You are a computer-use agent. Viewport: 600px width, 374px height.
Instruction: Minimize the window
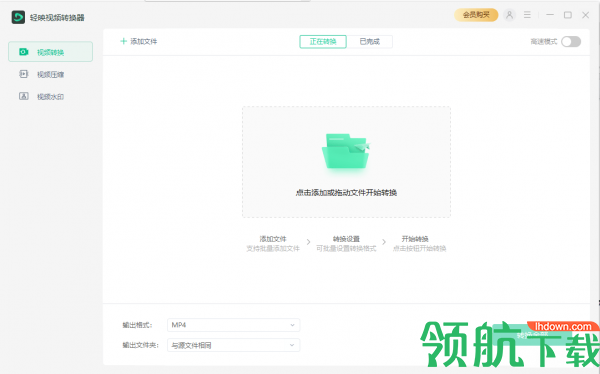550,15
